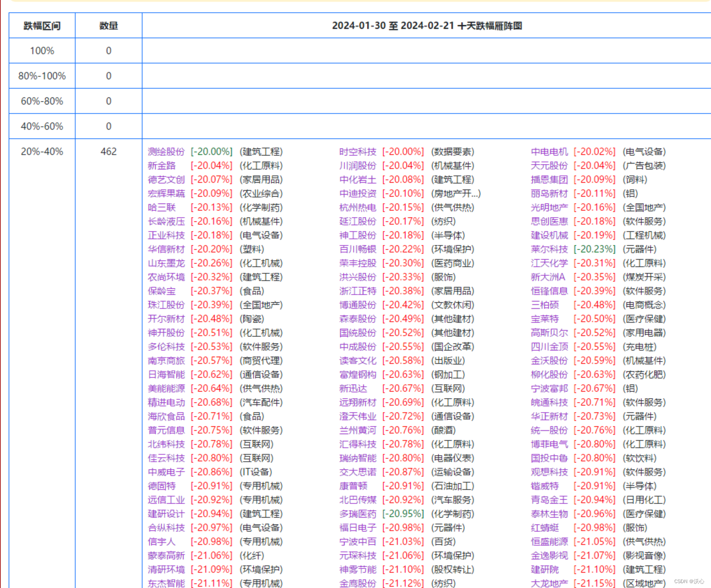This screenshot has width=711, height=588.
Task: Click the 新大洲A entry
Action: 548,277
